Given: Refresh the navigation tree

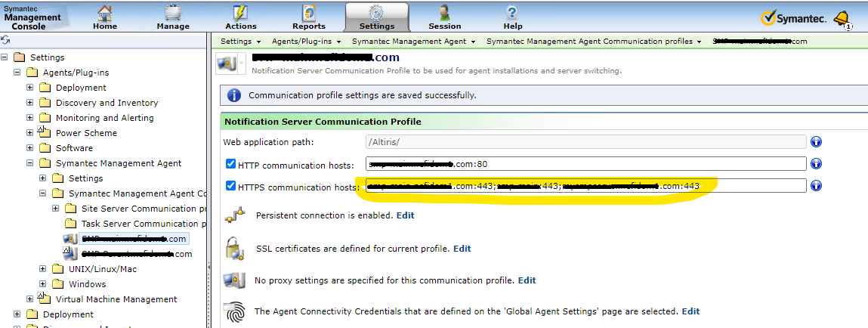Looking at the screenshot, I should click(5, 40).
